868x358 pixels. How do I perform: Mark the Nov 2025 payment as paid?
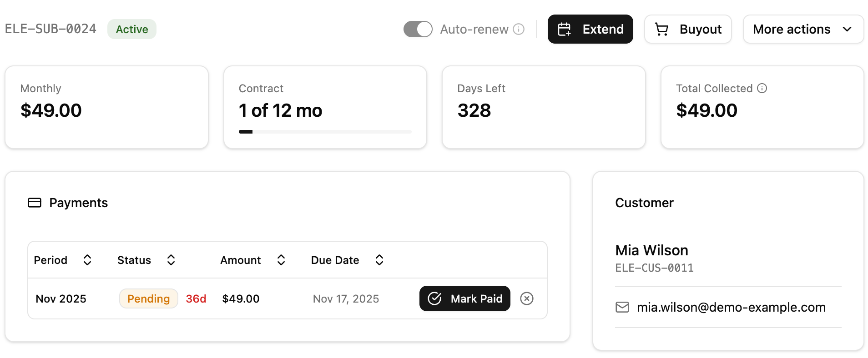464,298
